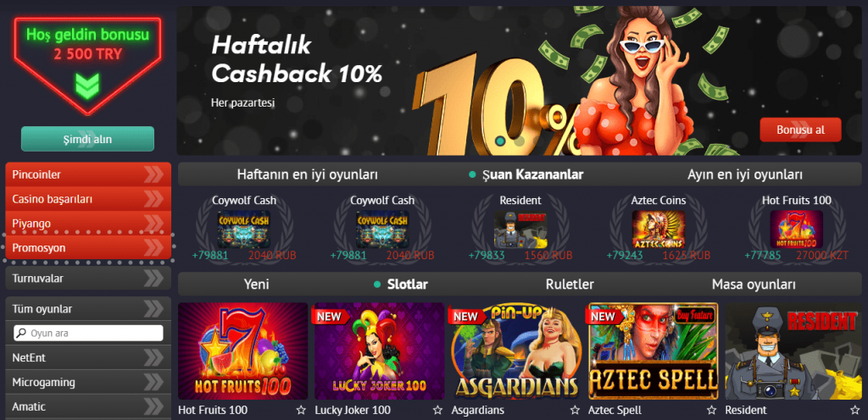Click the Oyun ara search field
Image resolution: width=868 pixels, height=420 pixels.
click(88, 334)
